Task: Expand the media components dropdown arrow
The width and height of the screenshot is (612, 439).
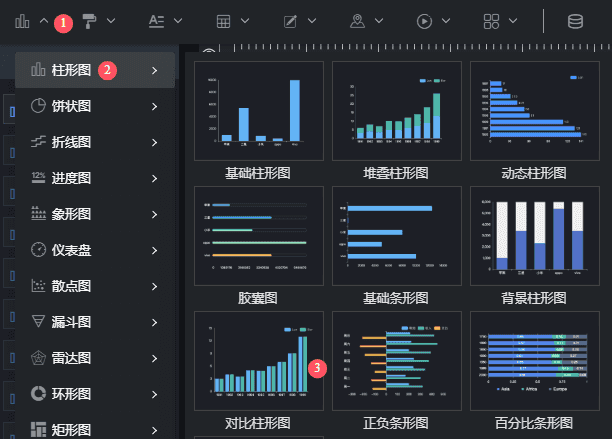Action: point(446,21)
